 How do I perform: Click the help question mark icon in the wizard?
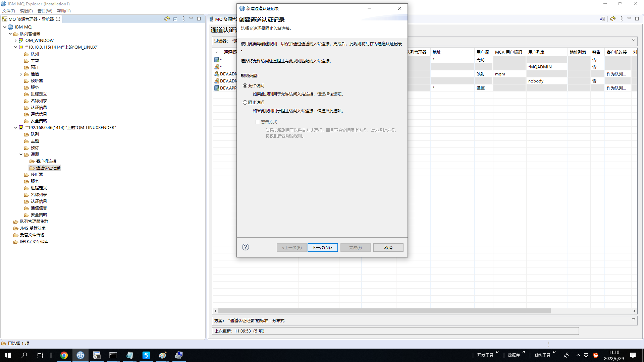pyautogui.click(x=246, y=247)
